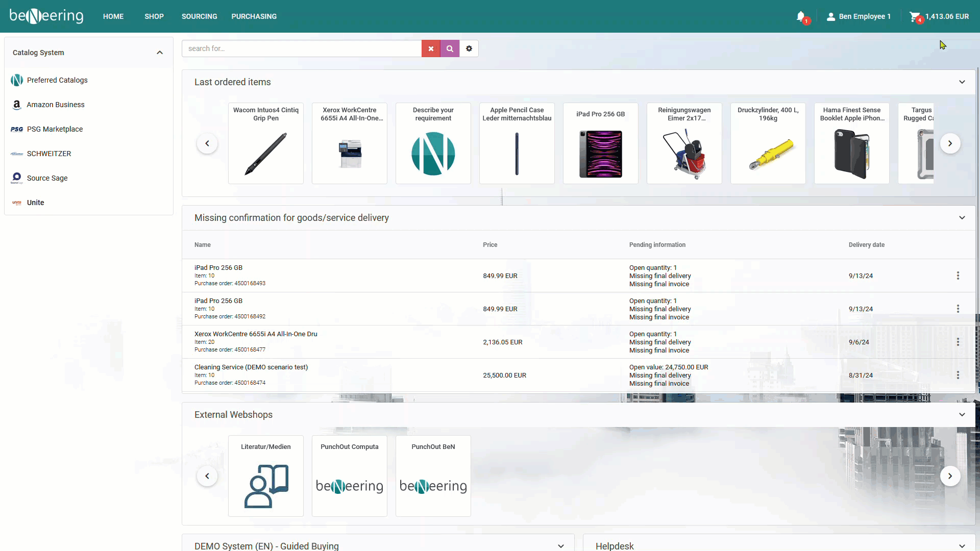Viewport: 980px width, 551px height.
Task: Open PSG Marketplace catalog
Action: click(55, 129)
